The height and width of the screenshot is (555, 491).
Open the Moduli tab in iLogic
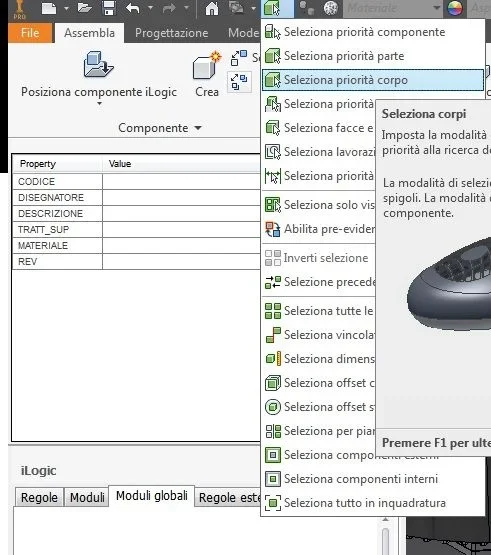(87, 497)
